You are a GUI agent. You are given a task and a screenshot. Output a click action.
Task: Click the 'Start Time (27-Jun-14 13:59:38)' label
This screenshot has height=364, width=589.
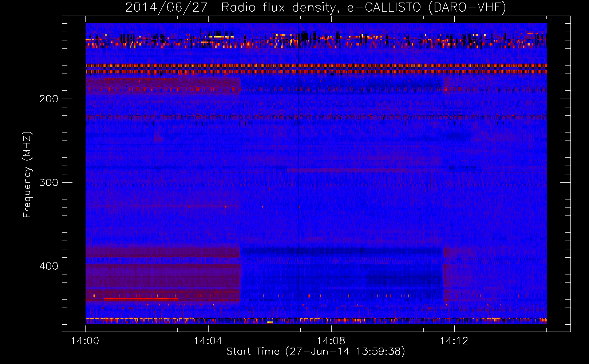pos(316,352)
